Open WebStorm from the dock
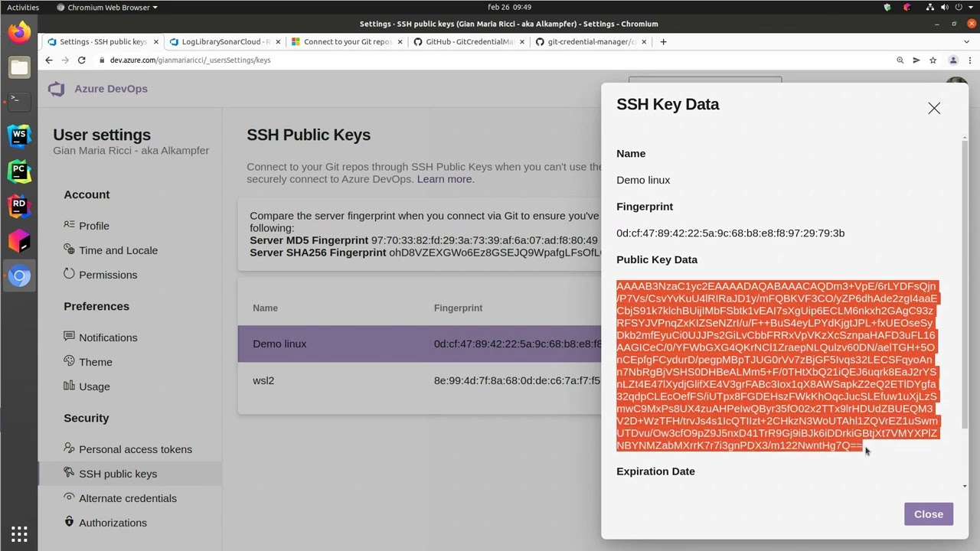This screenshot has width=980, height=551. [19, 136]
